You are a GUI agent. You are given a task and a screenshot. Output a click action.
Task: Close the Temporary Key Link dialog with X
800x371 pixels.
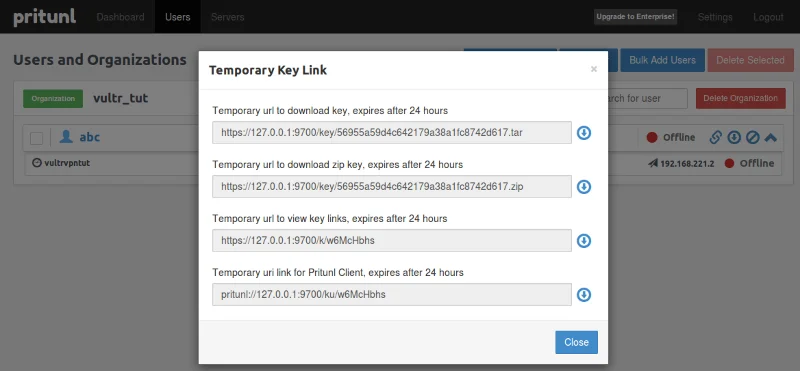pyautogui.click(x=593, y=69)
